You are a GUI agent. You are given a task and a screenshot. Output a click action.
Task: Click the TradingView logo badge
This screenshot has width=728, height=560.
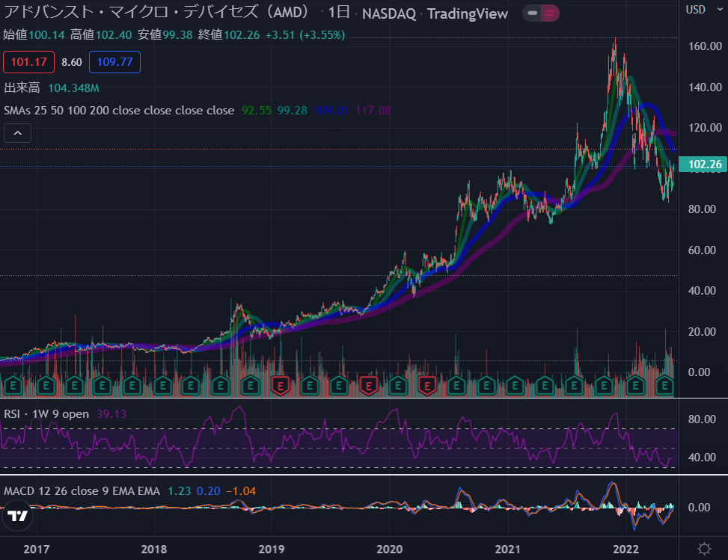[18, 515]
